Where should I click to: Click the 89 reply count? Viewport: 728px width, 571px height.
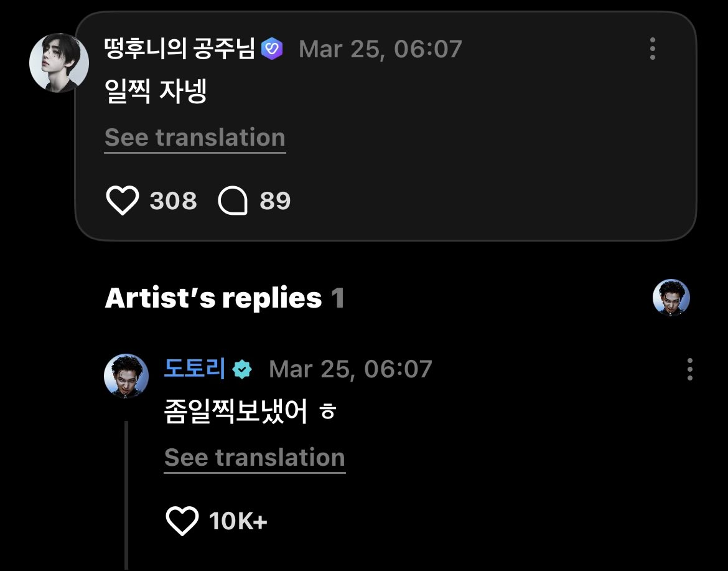(275, 201)
